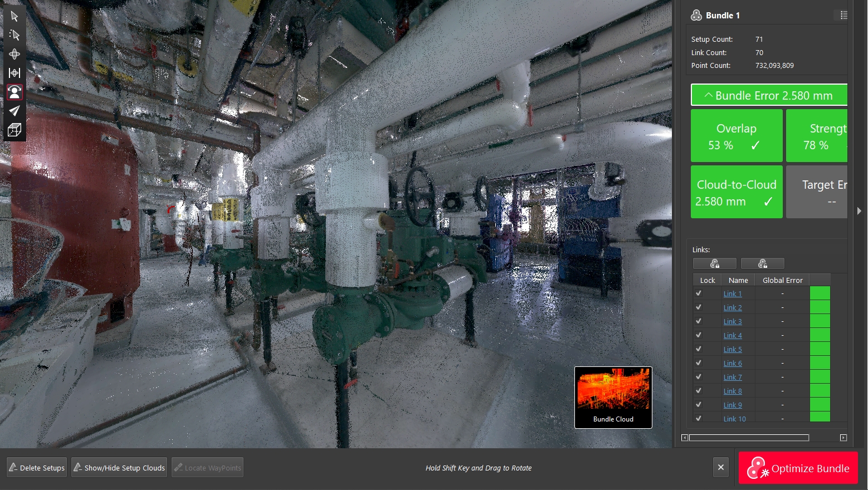
Task: Open the Bundle 1 options list icon
Action: 842,15
